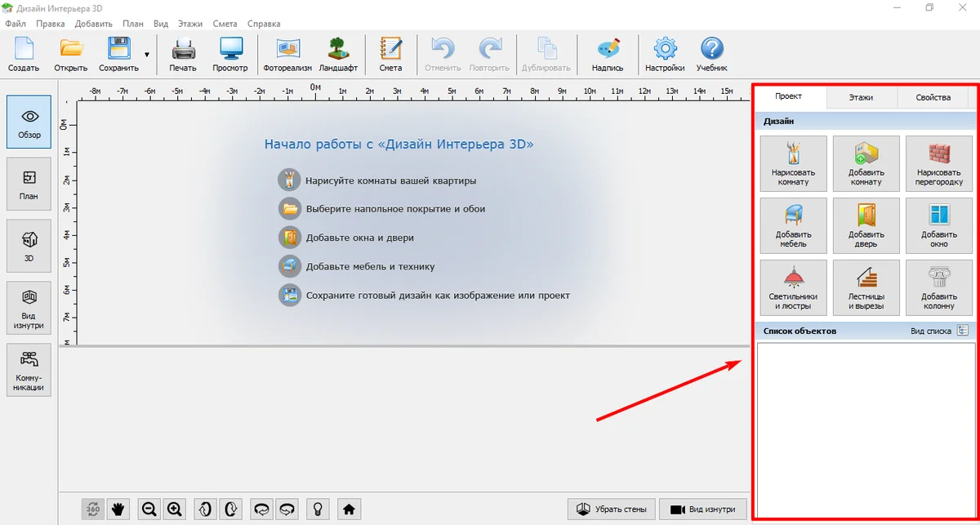Select the Проект tab

point(789,97)
